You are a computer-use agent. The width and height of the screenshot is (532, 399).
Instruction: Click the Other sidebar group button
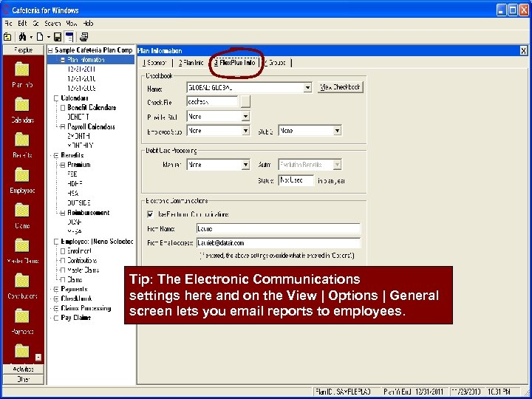(24, 379)
